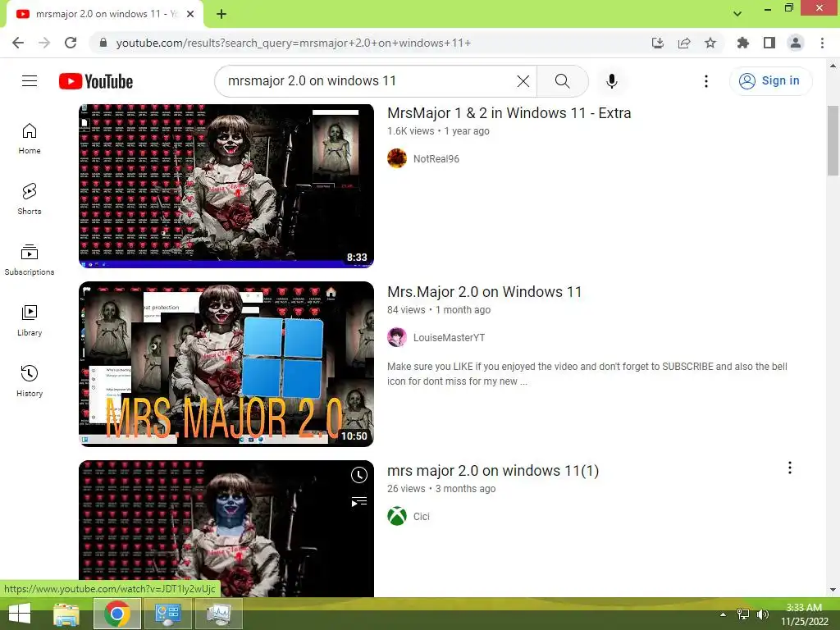Open a new browser tab

[221, 14]
